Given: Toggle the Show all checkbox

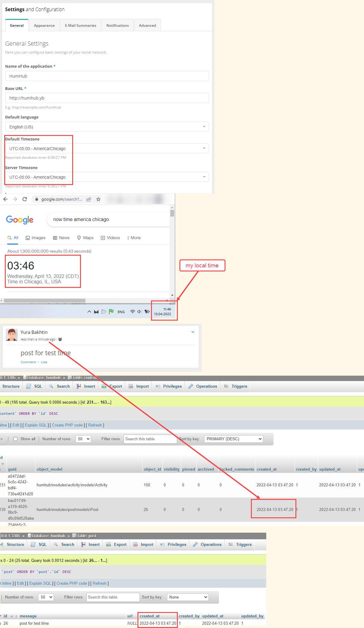Looking at the screenshot, I should 15,439.
